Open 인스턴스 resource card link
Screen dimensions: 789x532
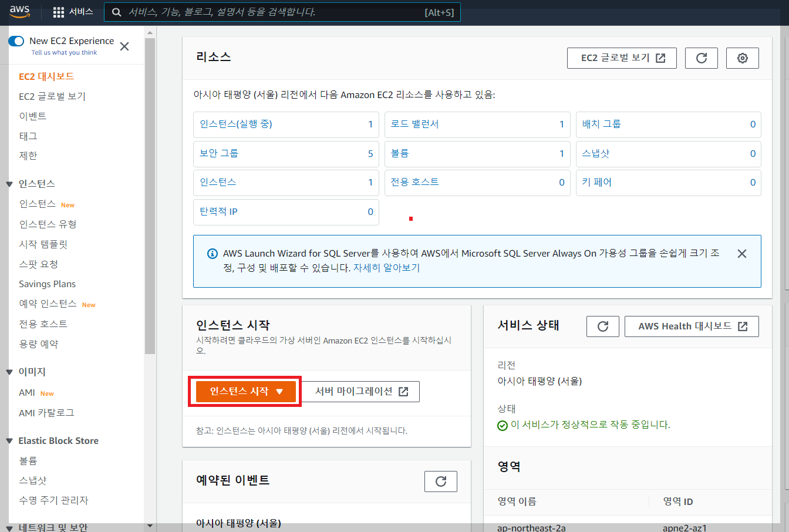(218, 182)
